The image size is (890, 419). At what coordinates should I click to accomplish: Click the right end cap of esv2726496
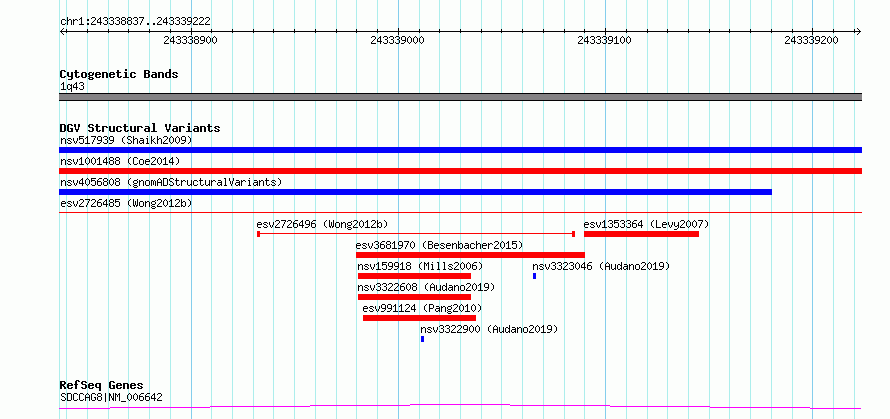click(x=574, y=234)
